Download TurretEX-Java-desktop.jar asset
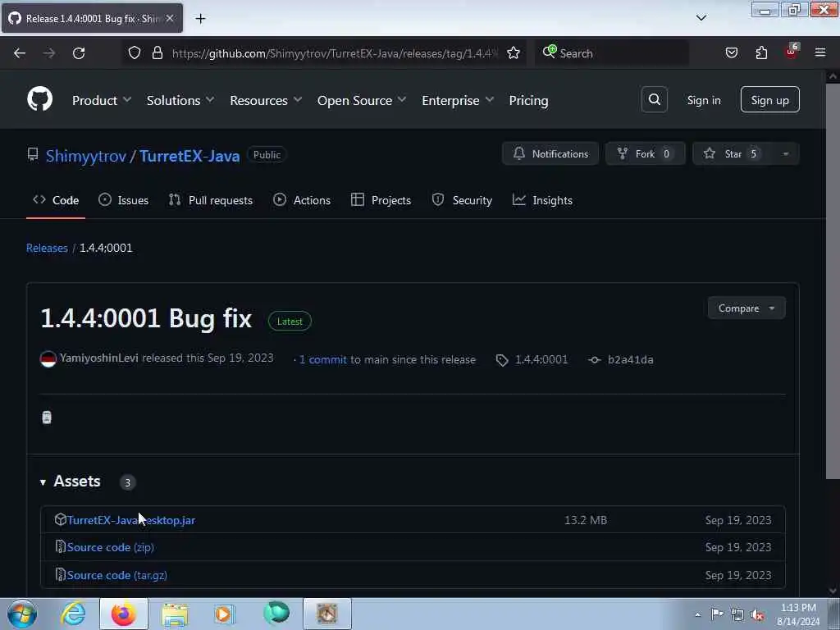 pyautogui.click(x=130, y=520)
